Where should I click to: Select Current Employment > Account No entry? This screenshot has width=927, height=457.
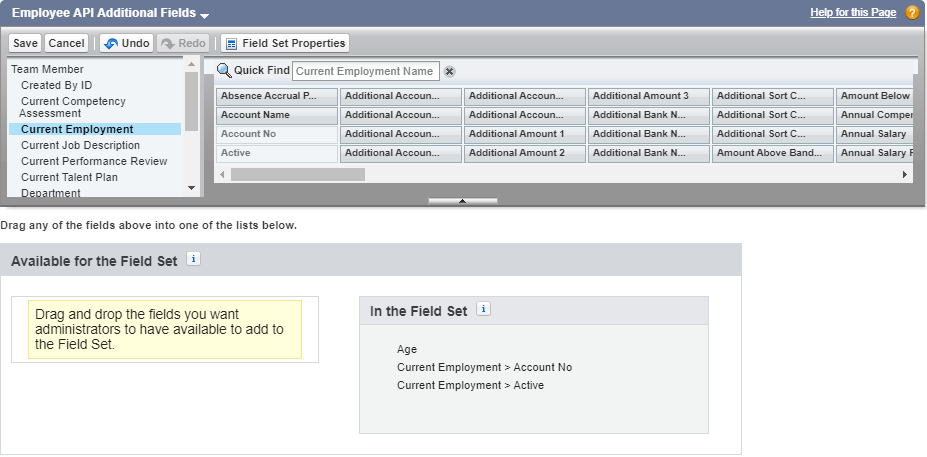pos(485,367)
